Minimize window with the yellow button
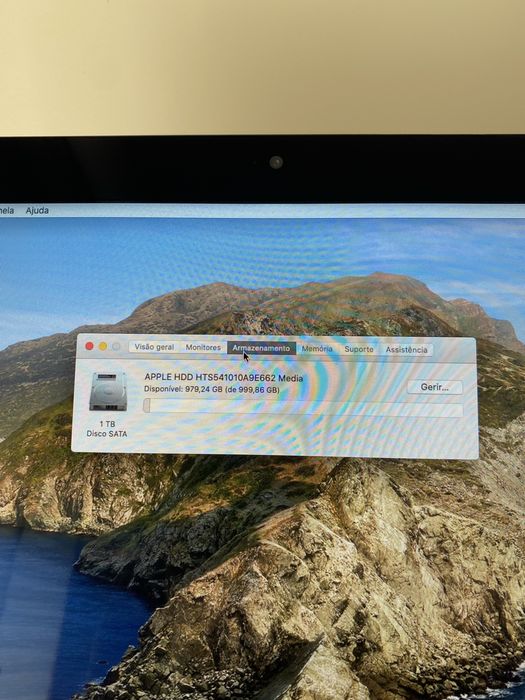Viewport: 525px width, 700px height. coord(103,346)
